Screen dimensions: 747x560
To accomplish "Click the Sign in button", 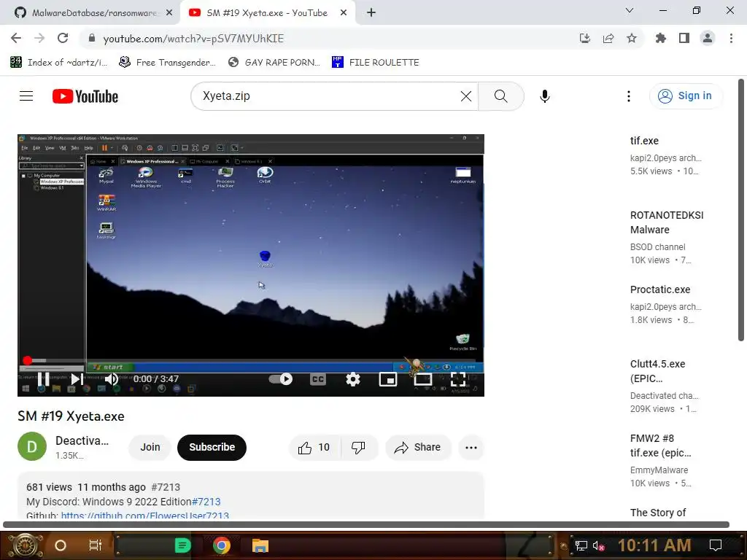I will coord(684,96).
